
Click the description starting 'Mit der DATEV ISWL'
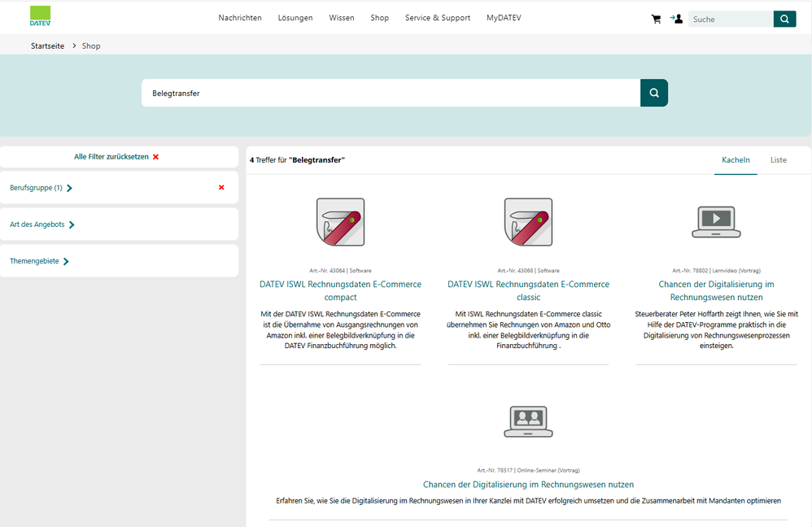pos(340,329)
